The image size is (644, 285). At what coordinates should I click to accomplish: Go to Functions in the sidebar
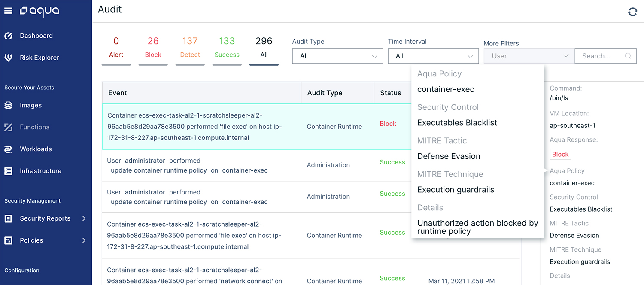pos(34,127)
